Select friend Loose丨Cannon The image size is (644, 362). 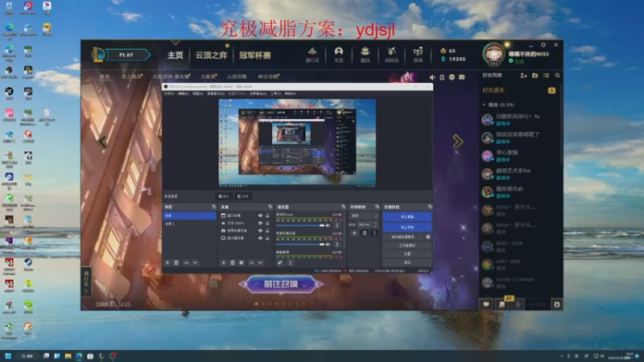[x=521, y=282]
